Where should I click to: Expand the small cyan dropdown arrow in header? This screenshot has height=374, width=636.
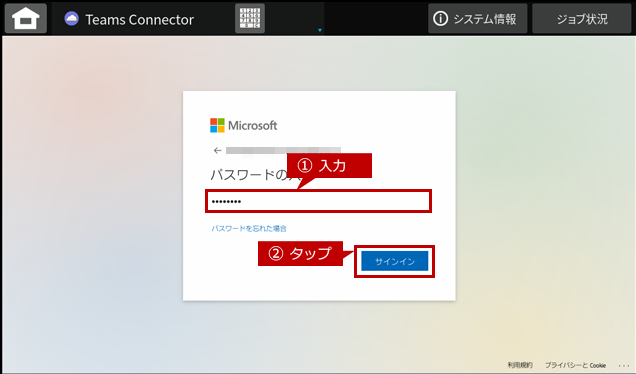(x=320, y=30)
